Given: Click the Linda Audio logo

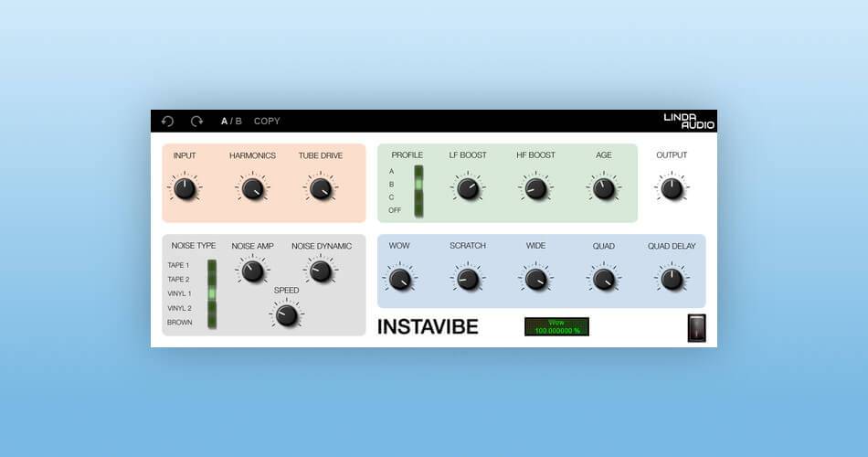Looking at the screenshot, I should (689, 121).
